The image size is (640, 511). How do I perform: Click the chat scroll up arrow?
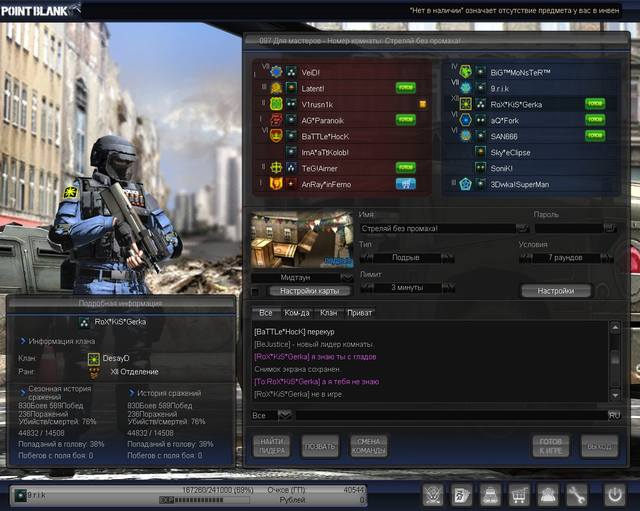(x=615, y=327)
